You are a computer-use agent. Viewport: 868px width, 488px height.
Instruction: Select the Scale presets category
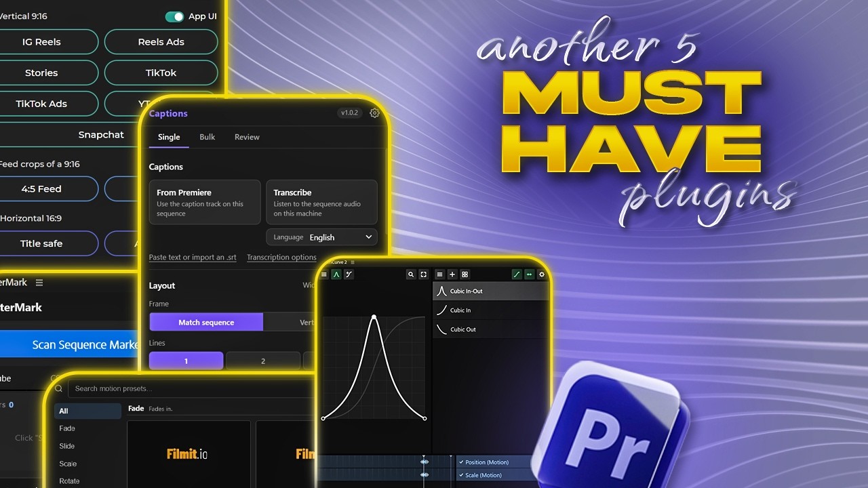click(x=68, y=464)
